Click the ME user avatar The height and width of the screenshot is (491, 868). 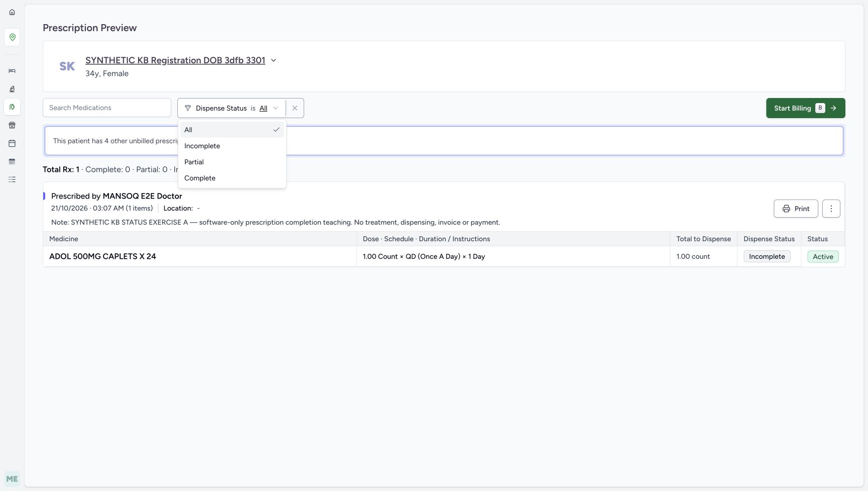click(x=12, y=479)
